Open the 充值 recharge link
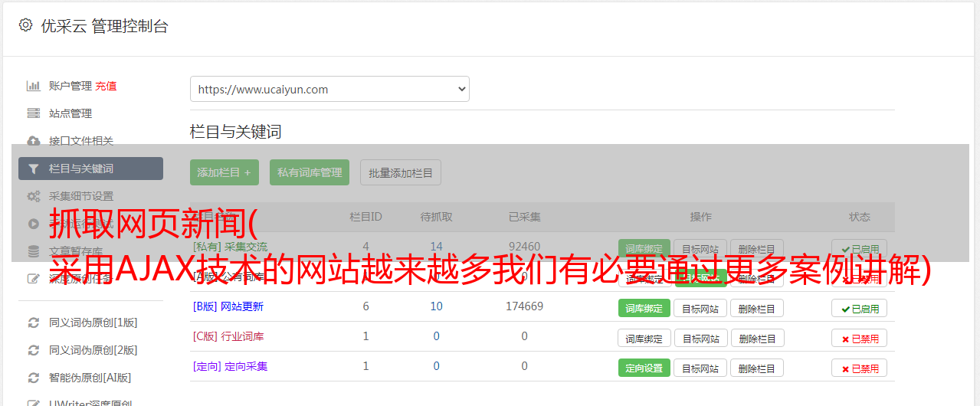980x406 pixels. point(107,86)
